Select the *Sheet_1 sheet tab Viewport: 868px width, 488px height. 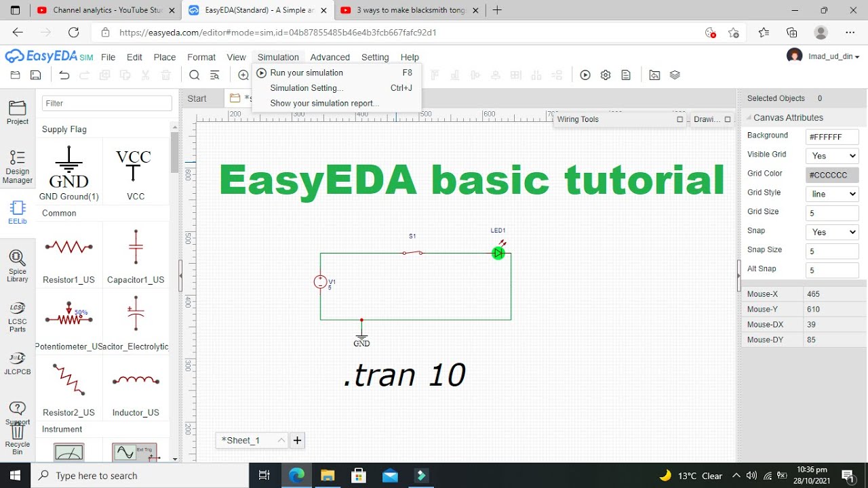252,440
